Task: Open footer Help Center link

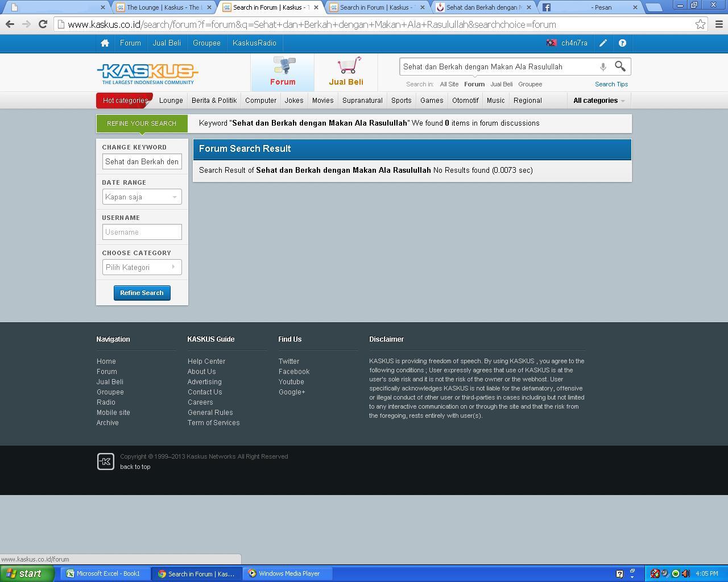Action: (206, 361)
